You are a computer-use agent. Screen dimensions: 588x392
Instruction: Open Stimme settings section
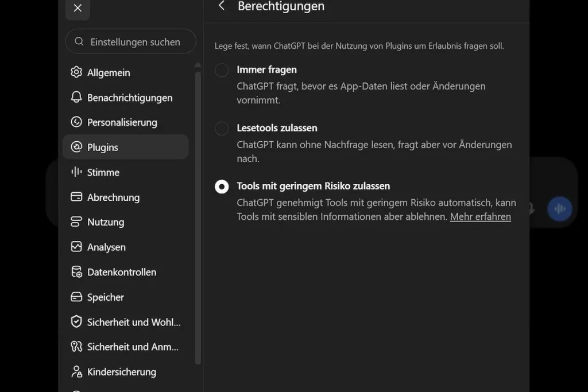(x=126, y=172)
